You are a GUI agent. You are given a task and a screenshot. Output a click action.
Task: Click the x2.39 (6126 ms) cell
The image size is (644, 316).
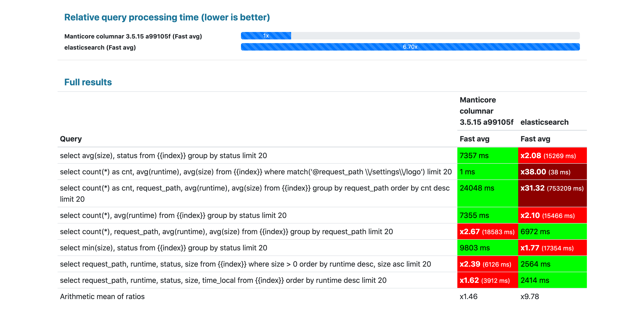[487, 264]
